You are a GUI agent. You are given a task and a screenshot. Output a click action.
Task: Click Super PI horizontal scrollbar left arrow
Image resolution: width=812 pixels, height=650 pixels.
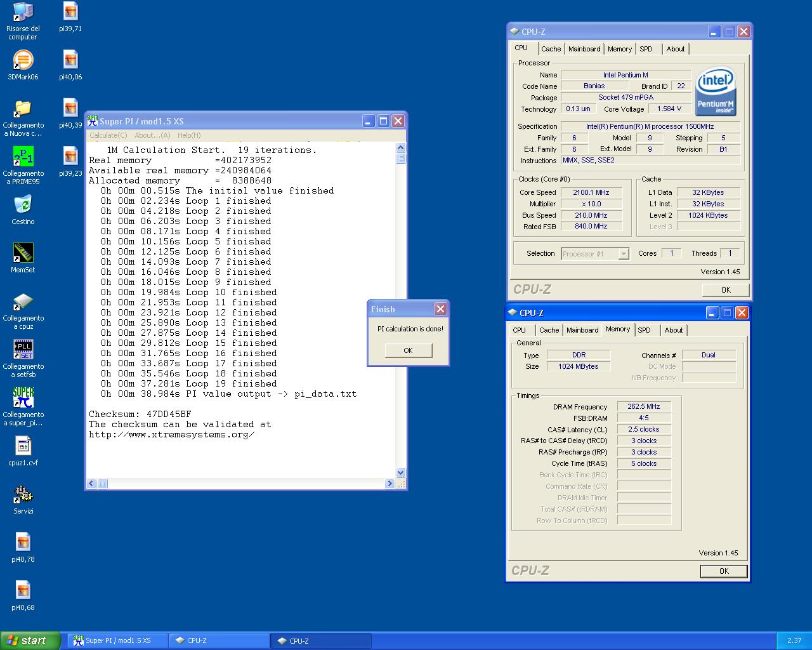(x=91, y=484)
